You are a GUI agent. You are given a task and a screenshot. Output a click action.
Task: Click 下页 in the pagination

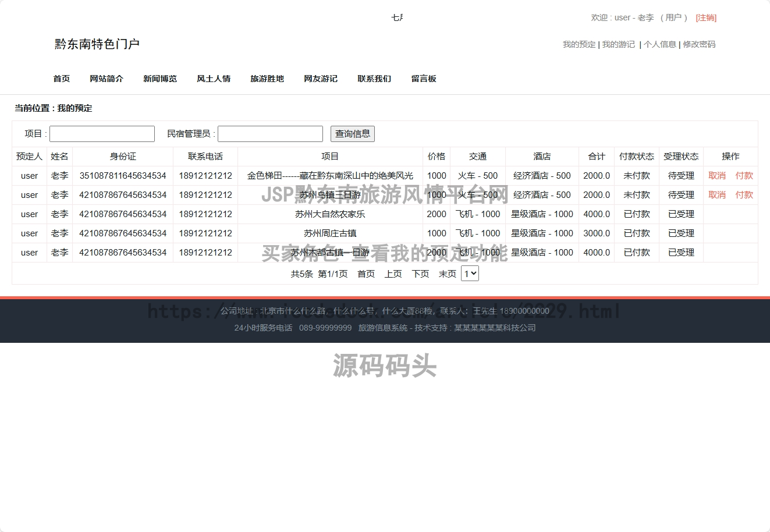[x=420, y=274]
